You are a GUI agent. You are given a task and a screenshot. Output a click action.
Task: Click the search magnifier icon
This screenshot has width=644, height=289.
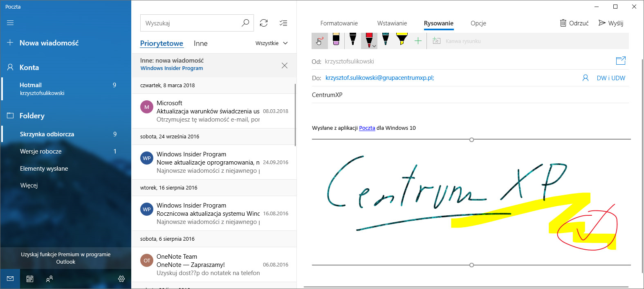click(245, 23)
